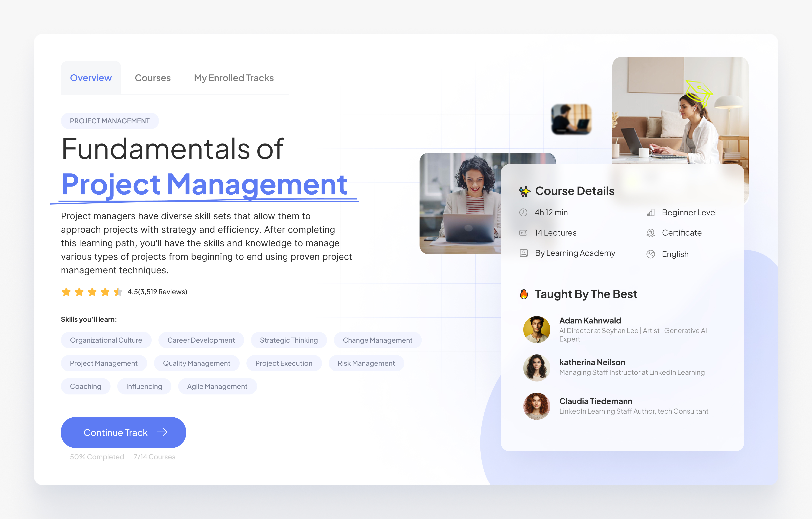The height and width of the screenshot is (519, 812).
Task: Click the flame icon beside Taught By The Best
Action: click(x=524, y=294)
